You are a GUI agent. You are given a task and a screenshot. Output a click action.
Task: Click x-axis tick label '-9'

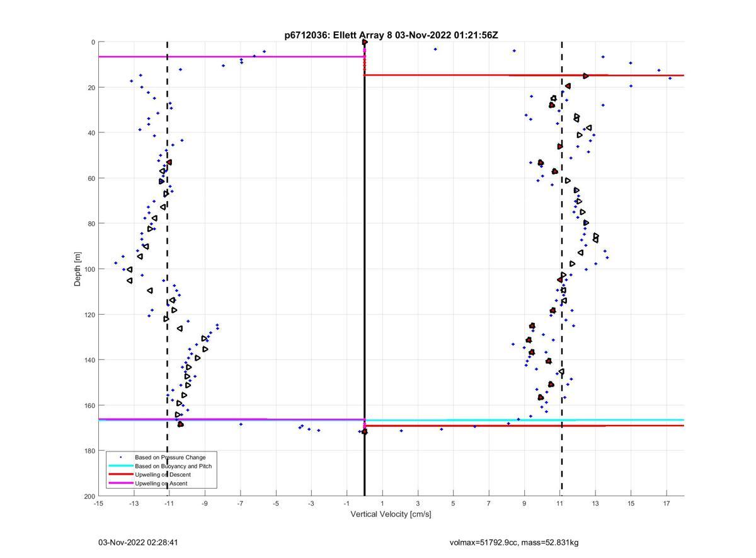click(205, 503)
